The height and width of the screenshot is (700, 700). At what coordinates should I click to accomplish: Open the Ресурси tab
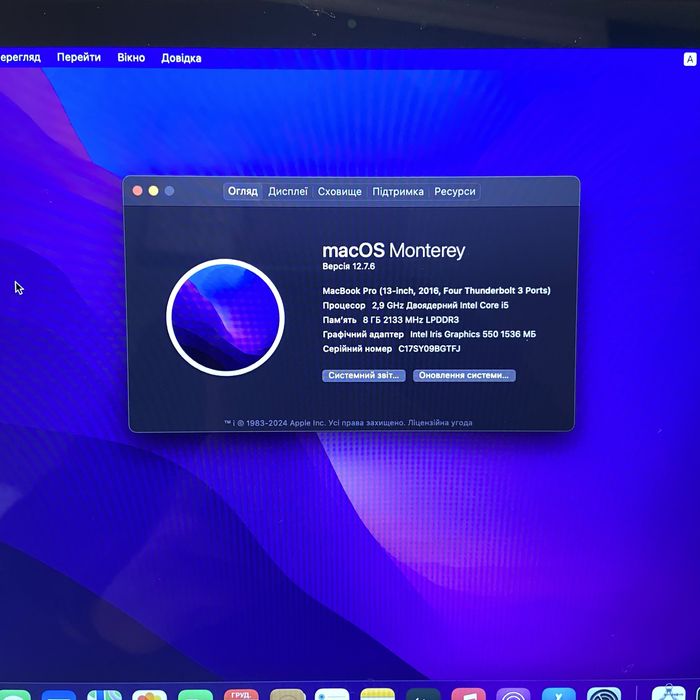click(454, 192)
